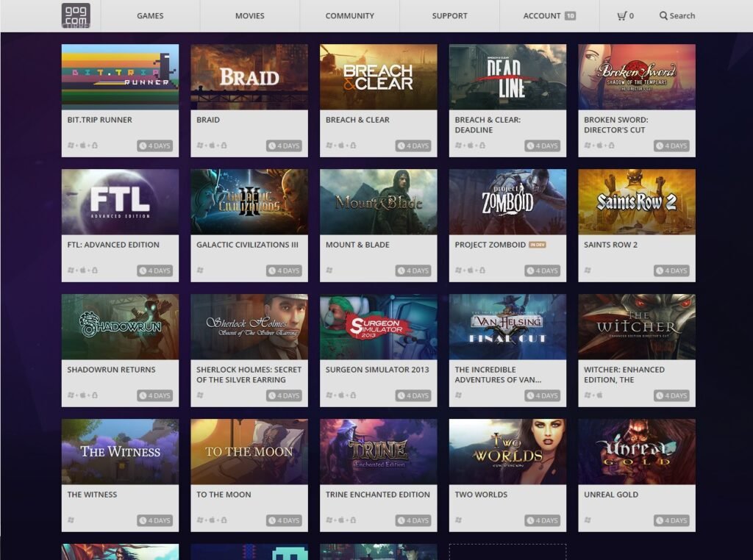
Task: Open the Shadowrun Returns title link
Action: (x=111, y=370)
